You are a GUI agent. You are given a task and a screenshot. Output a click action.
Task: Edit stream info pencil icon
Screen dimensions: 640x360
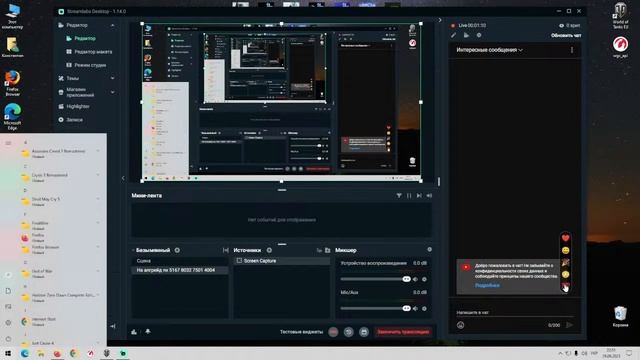click(453, 36)
